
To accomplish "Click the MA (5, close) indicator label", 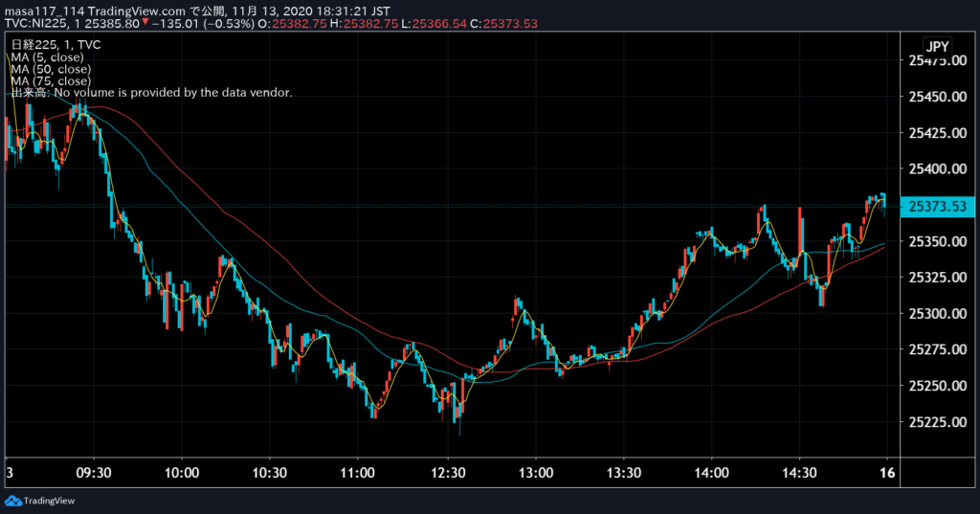I will click(x=47, y=56).
